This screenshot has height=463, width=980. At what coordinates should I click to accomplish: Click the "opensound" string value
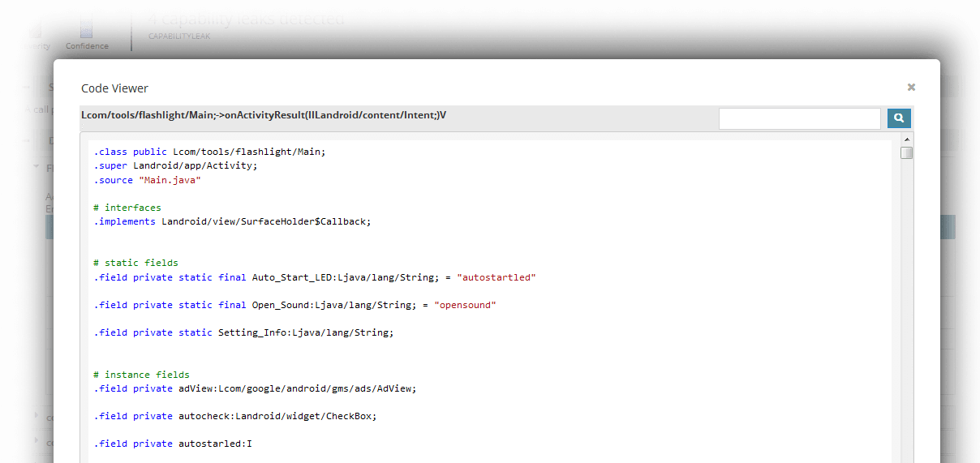click(x=465, y=305)
